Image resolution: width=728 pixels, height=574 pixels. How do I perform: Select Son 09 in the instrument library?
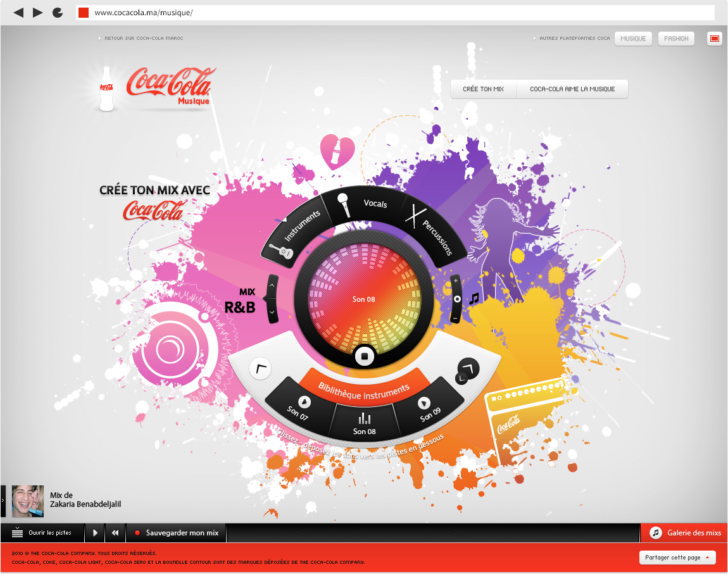(x=428, y=408)
